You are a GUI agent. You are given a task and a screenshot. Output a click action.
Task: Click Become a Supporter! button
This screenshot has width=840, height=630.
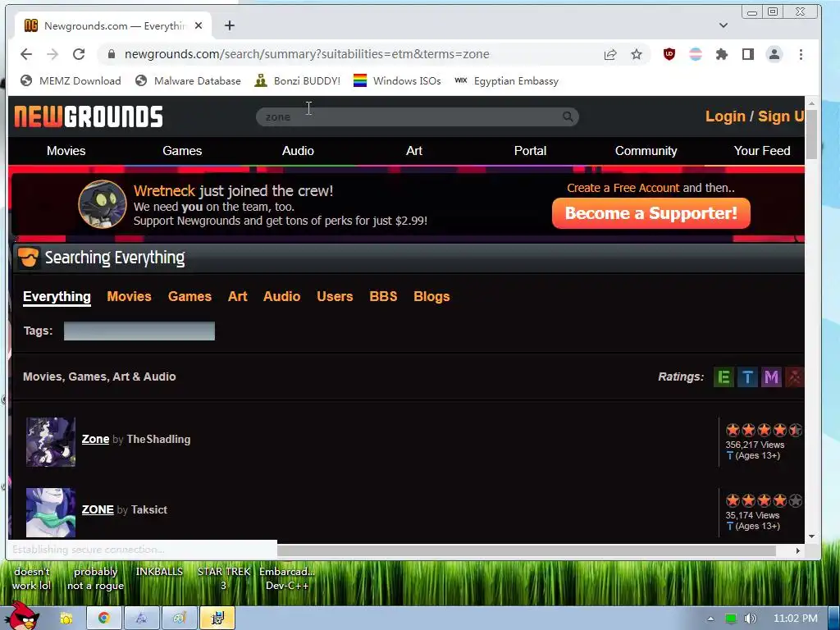[x=651, y=213]
